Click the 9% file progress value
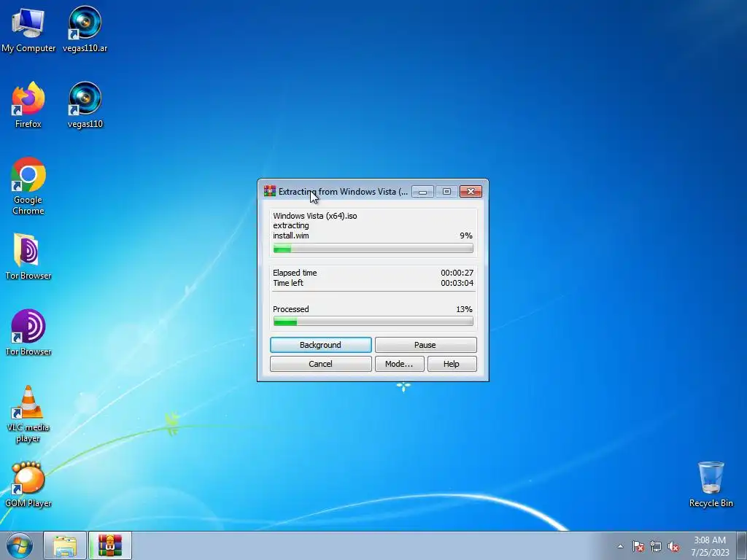Image resolution: width=747 pixels, height=560 pixels. (466, 236)
